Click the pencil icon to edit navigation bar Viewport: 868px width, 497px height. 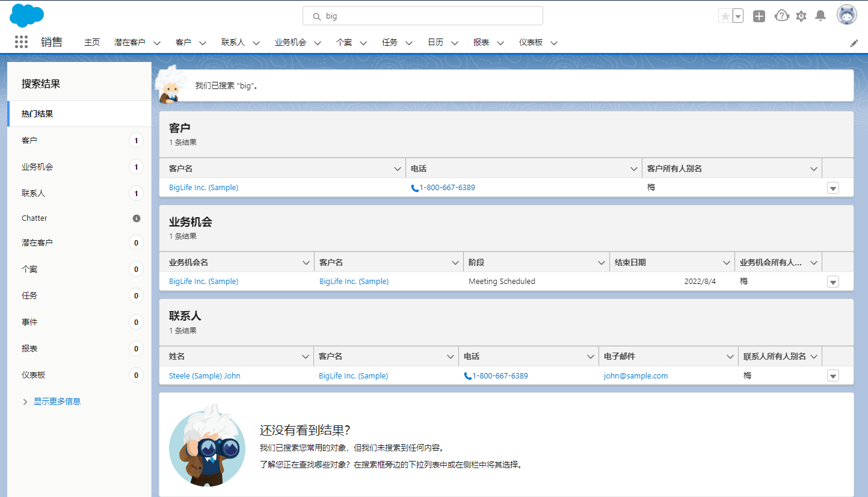coord(854,43)
